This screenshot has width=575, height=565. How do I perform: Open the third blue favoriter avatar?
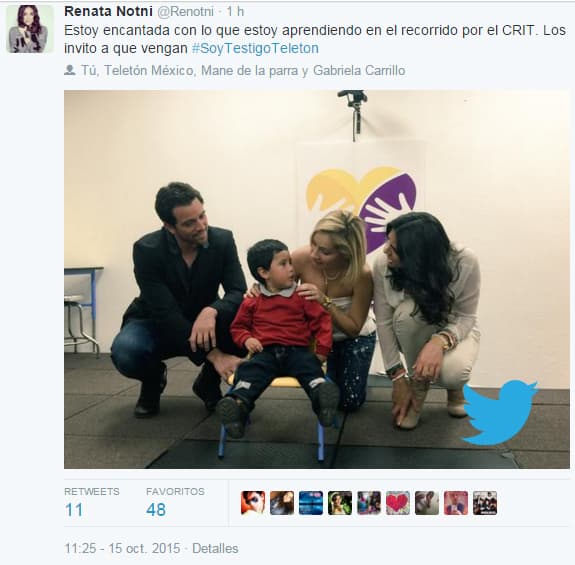coord(311,503)
